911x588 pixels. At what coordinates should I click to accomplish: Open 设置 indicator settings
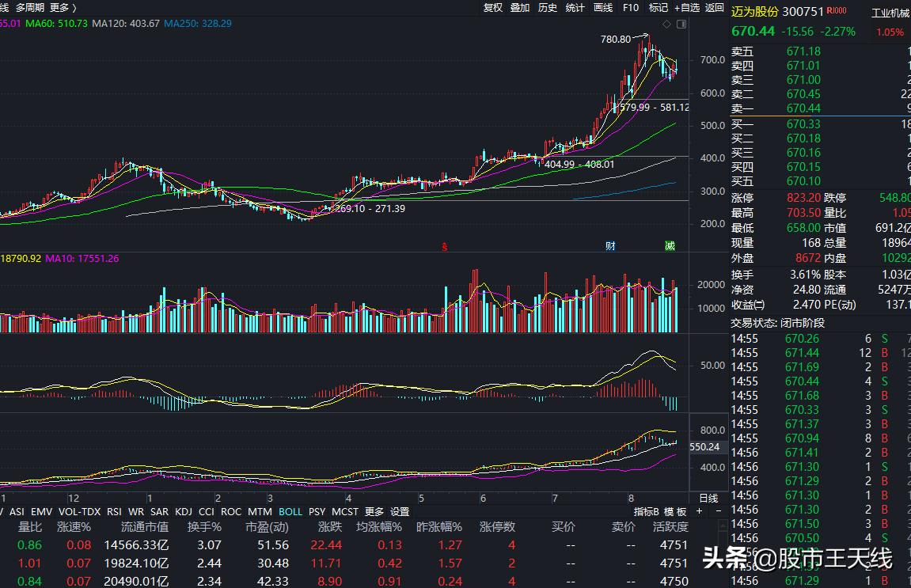tap(400, 512)
